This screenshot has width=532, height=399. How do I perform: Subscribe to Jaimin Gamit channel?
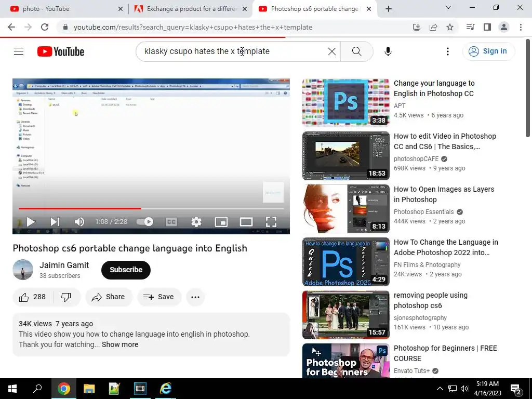click(126, 270)
